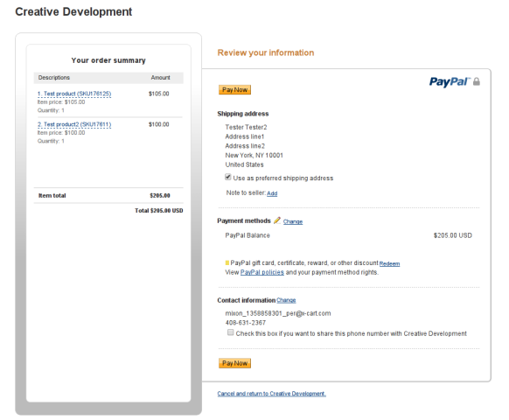Click the pencil icon beside Payment methods
Viewport: 509px width, 420px height.
pyautogui.click(x=277, y=220)
